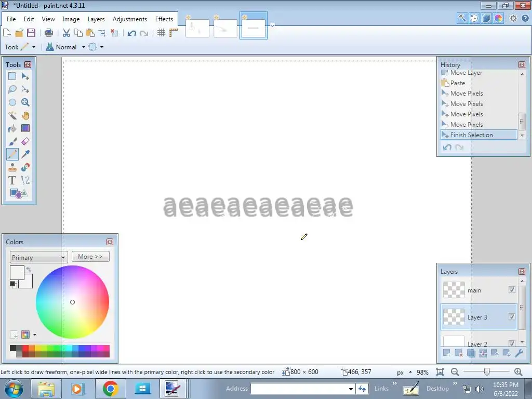Image resolution: width=532 pixels, height=399 pixels.
Task: Select the Recolor tool
Action: click(x=25, y=167)
